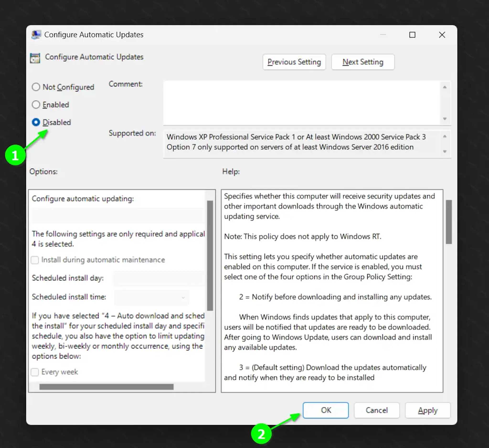489x448 pixels.
Task: Go to Next Setting
Action: 363,62
